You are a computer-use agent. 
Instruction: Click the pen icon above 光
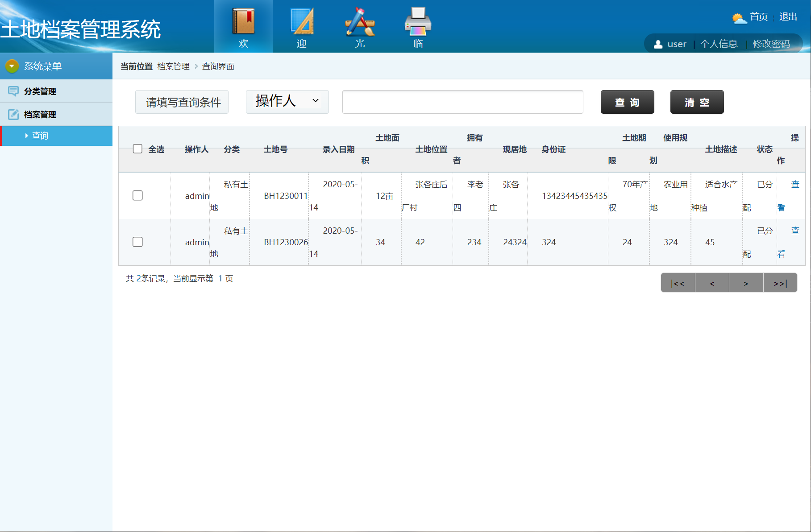coord(359,22)
